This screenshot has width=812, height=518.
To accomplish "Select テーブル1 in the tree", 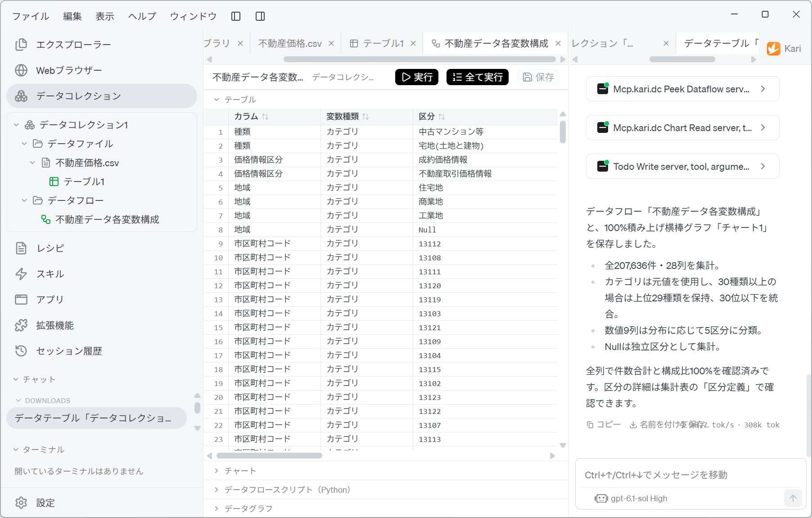I will pyautogui.click(x=84, y=182).
